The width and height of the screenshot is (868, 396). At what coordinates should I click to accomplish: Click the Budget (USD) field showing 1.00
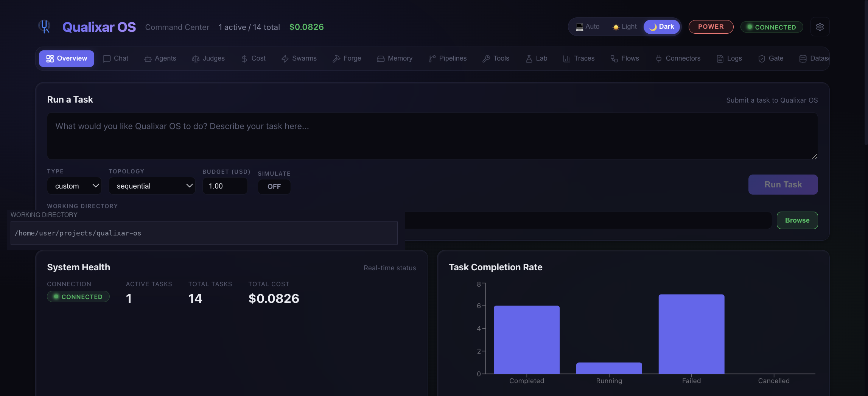coord(225,186)
